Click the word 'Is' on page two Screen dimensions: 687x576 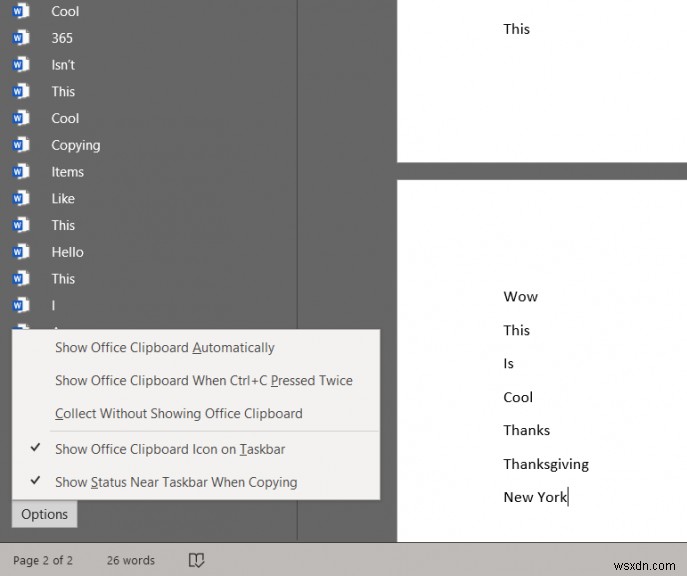point(508,364)
